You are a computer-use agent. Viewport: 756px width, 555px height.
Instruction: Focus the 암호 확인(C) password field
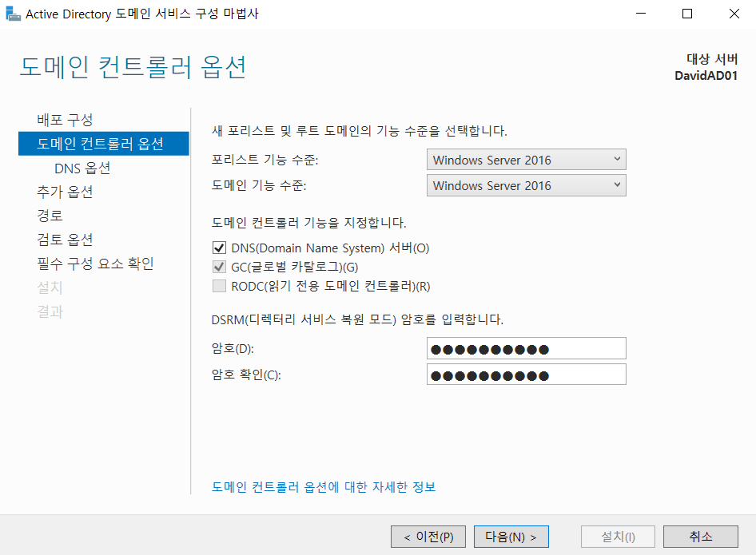pos(527,375)
